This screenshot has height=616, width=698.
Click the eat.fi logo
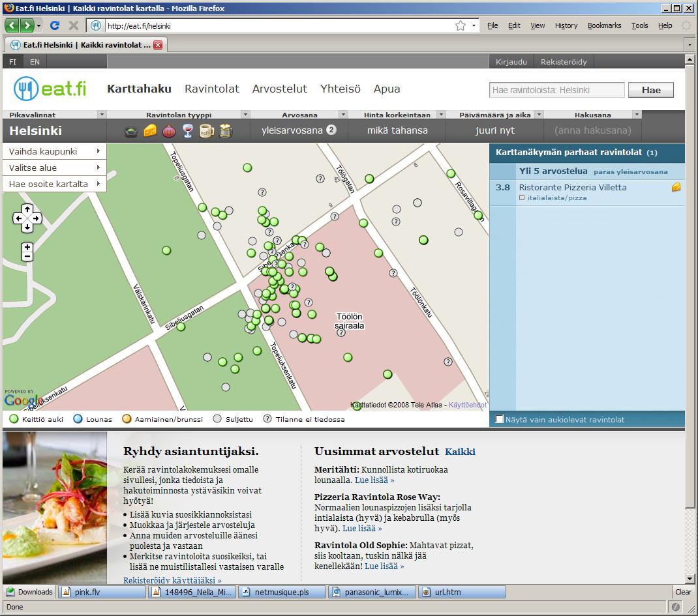(x=50, y=89)
